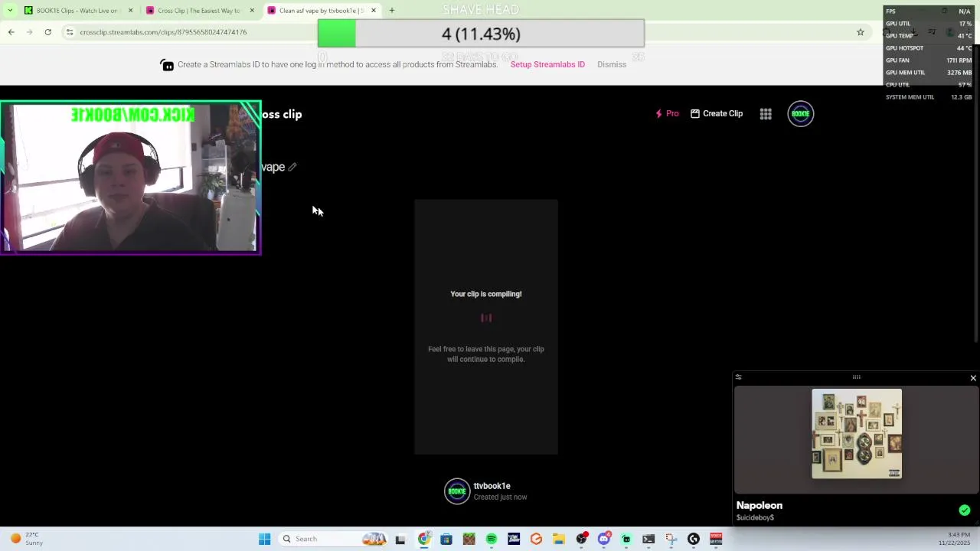980x551 pixels.
Task: Open Streamlabs app from the taskbar
Action: point(626,539)
